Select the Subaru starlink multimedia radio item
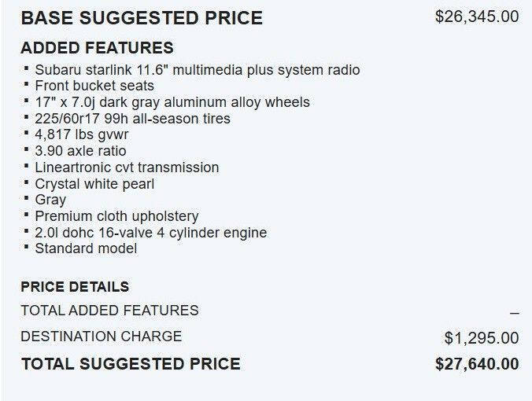The image size is (532, 401). point(198,70)
